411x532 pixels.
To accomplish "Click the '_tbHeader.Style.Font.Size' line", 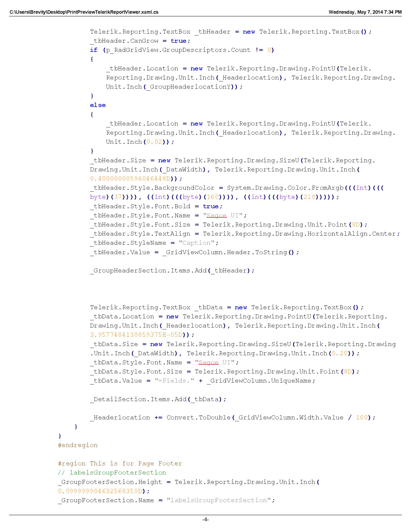I will pyautogui.click(x=229, y=225).
